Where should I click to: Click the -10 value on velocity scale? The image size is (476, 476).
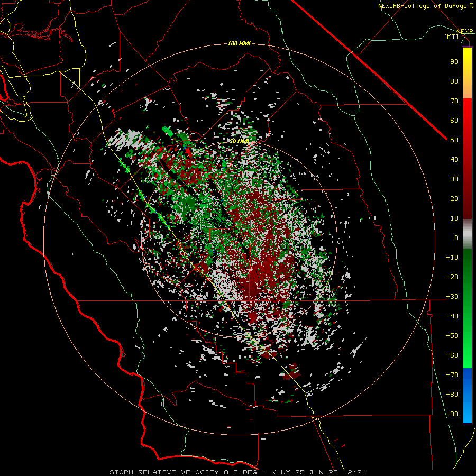(x=452, y=258)
